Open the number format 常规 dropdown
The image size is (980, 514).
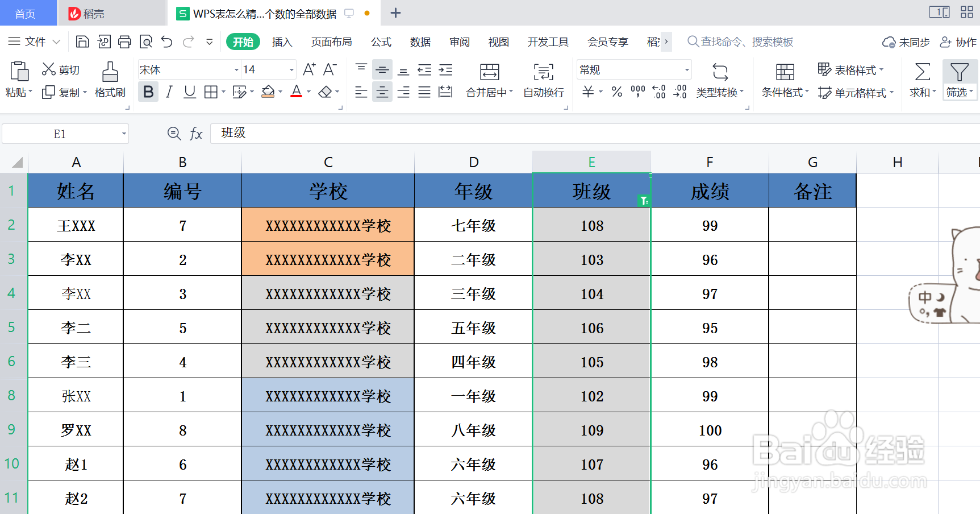click(x=687, y=70)
